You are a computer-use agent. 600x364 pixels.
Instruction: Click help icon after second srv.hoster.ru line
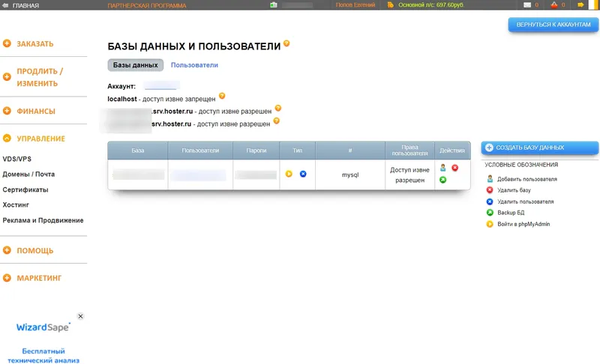(277, 121)
